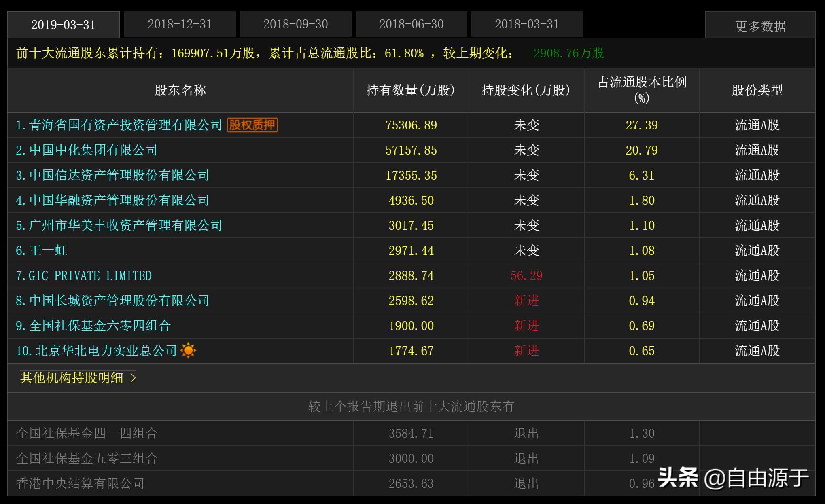Select the 2018-03-31 reporting period
825x504 pixels.
coord(527,24)
